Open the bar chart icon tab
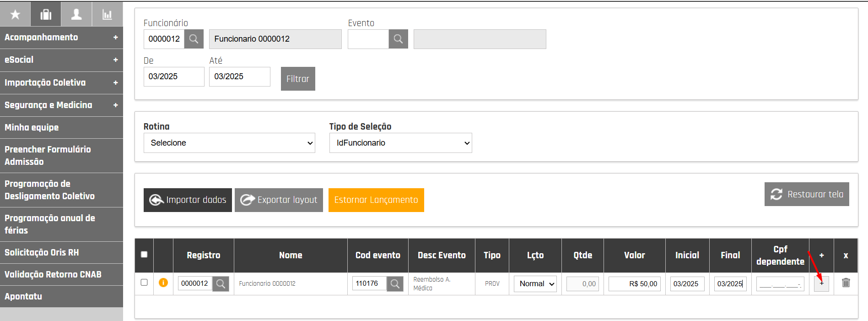 (x=107, y=15)
